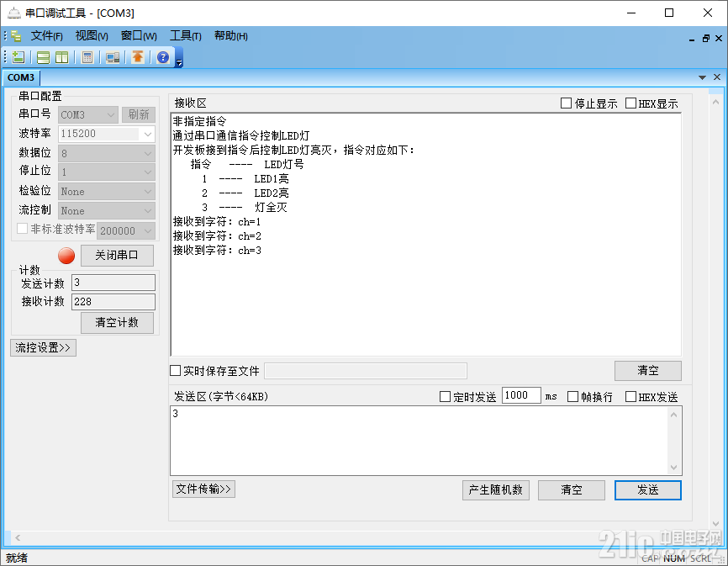Minimize the inner MDI child window

692,39
